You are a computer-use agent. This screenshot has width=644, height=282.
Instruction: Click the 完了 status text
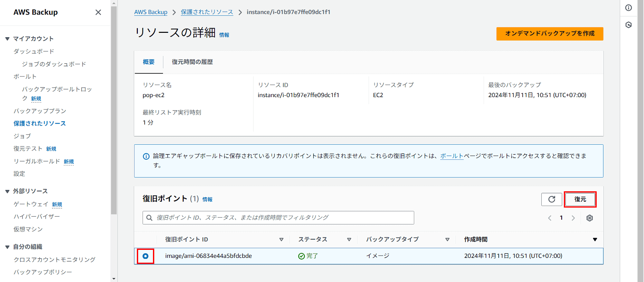coord(312,256)
